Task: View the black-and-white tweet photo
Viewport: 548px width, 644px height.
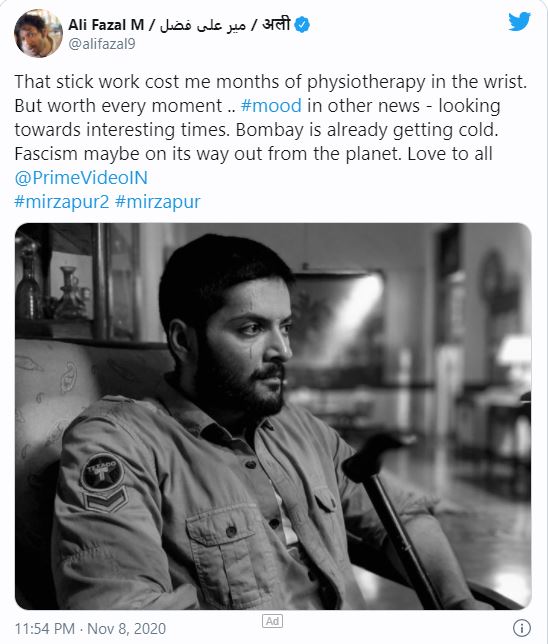Action: [x=273, y=416]
